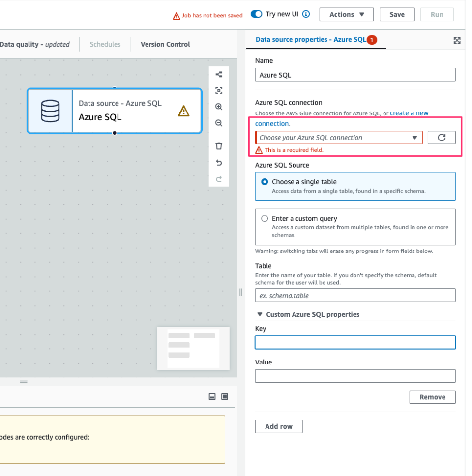This screenshot has width=472, height=476.
Task: Collapse the Custom Azure SQL properties section
Action: pyautogui.click(x=260, y=314)
